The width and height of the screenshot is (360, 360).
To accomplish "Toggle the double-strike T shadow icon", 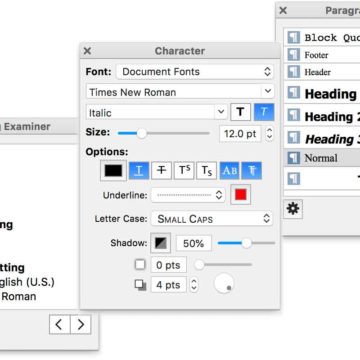I will 252,171.
